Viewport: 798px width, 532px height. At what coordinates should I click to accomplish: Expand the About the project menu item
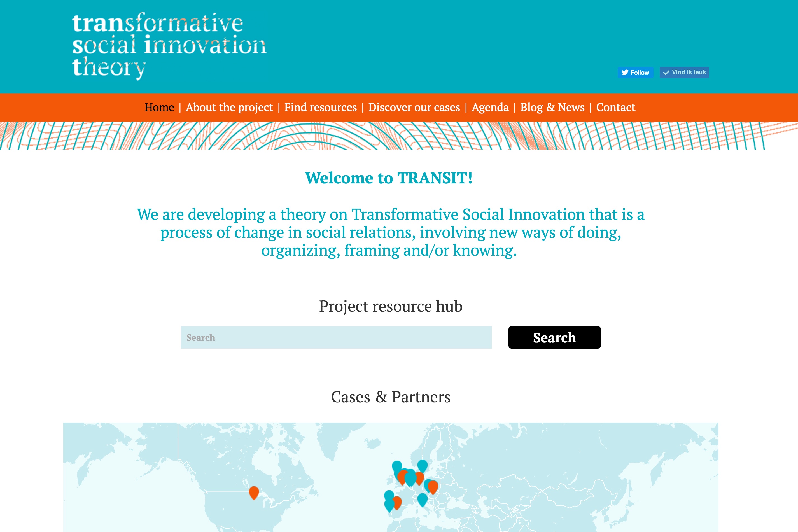pos(227,108)
